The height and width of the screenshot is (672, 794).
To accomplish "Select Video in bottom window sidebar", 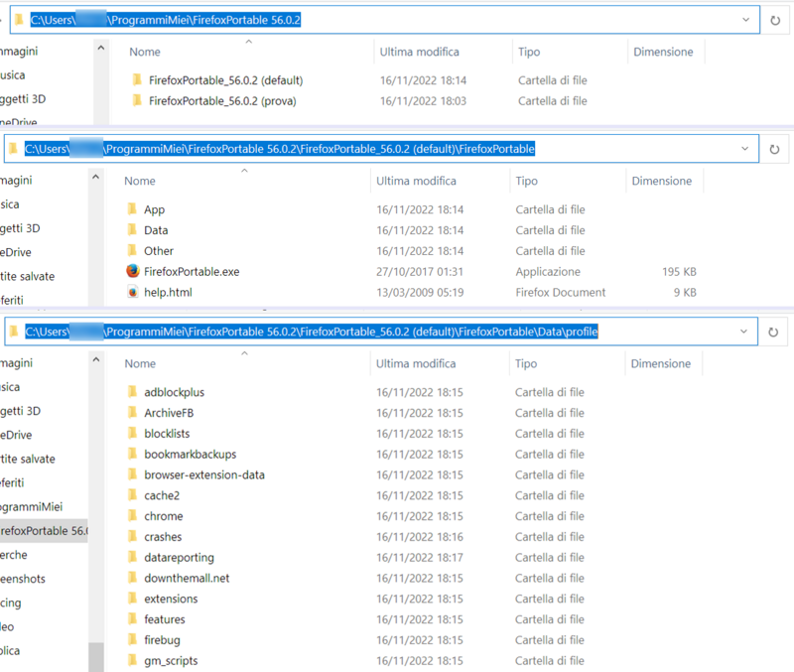I will [x=7, y=626].
